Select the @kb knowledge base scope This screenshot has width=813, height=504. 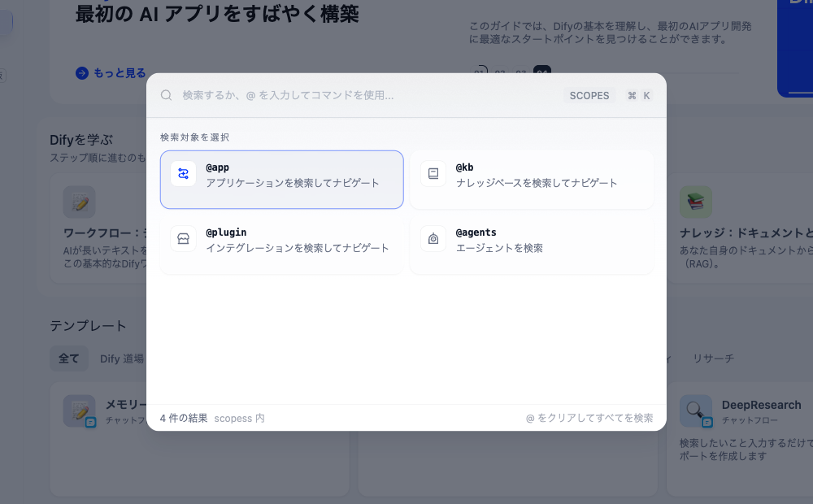[532, 180]
